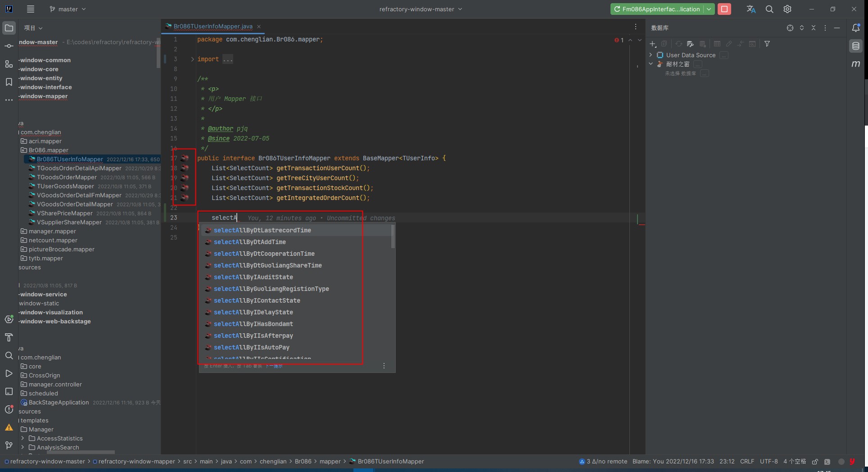Viewport: 868px width, 472px height.
Task: Open the Git tool window
Action: 9,445
